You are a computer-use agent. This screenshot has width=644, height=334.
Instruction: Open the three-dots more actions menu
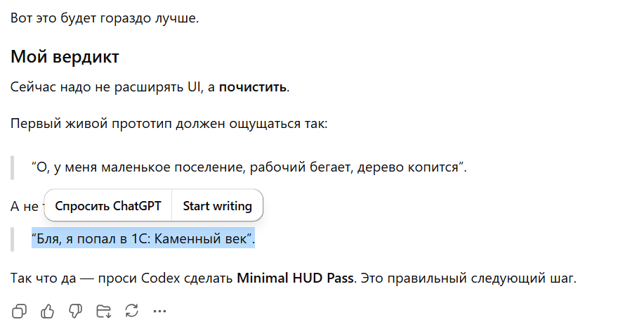159,311
